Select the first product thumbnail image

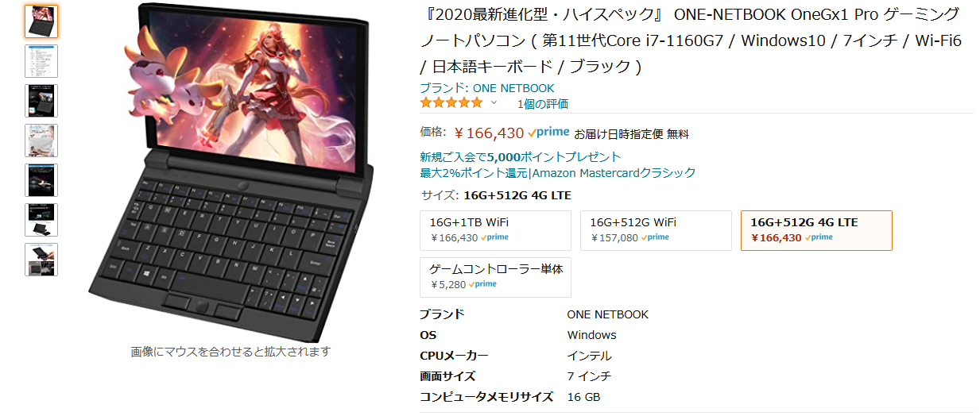coord(41,21)
